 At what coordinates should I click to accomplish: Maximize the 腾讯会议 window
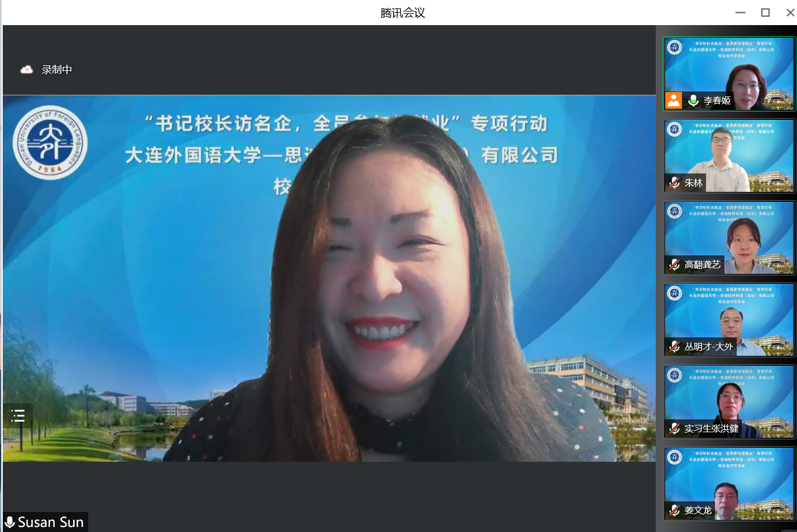(765, 12)
